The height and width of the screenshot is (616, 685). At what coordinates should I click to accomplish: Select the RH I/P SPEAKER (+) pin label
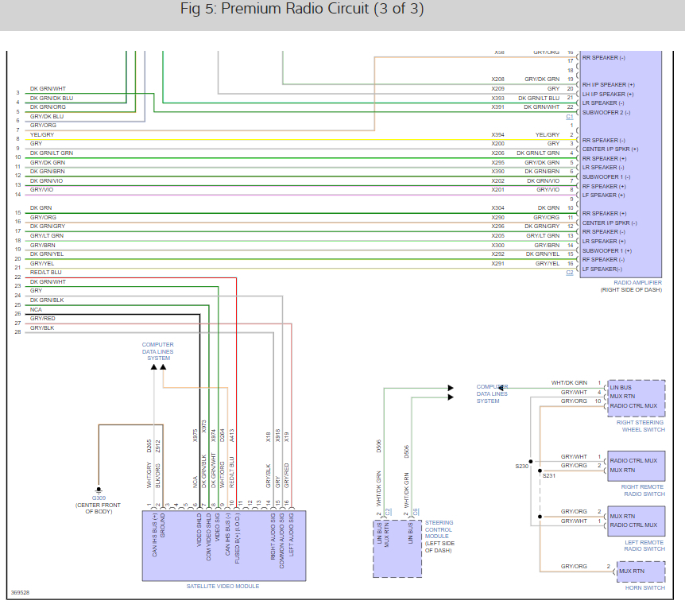(608, 85)
